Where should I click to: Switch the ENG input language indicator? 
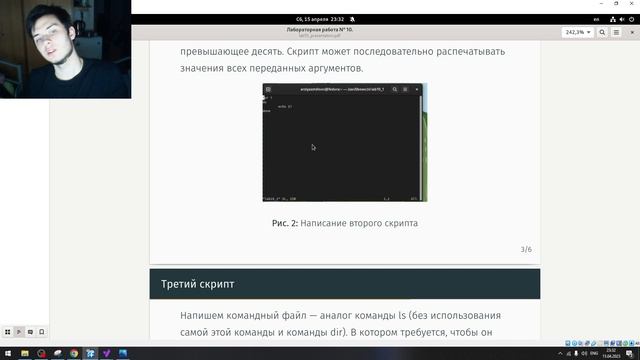(x=594, y=353)
